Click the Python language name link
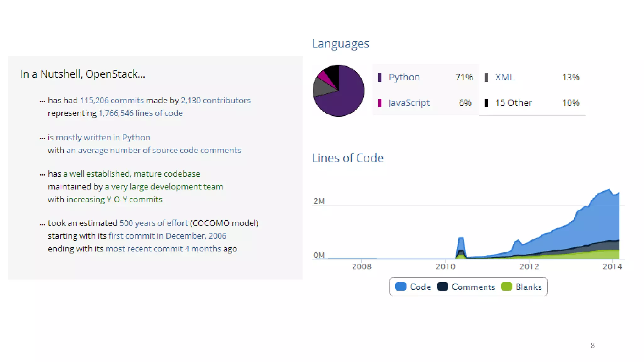This screenshot has height=362, width=644. (x=404, y=77)
